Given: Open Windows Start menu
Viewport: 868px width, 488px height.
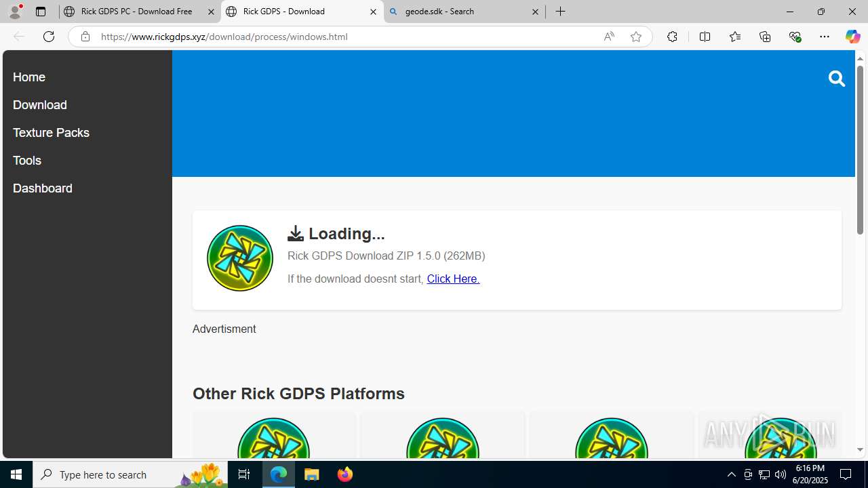Looking at the screenshot, I should click(16, 474).
